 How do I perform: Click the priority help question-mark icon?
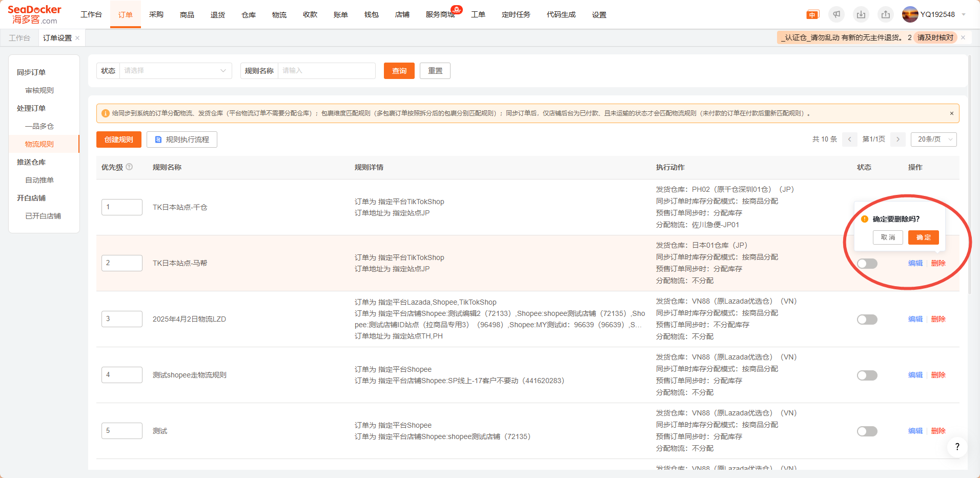pos(129,167)
